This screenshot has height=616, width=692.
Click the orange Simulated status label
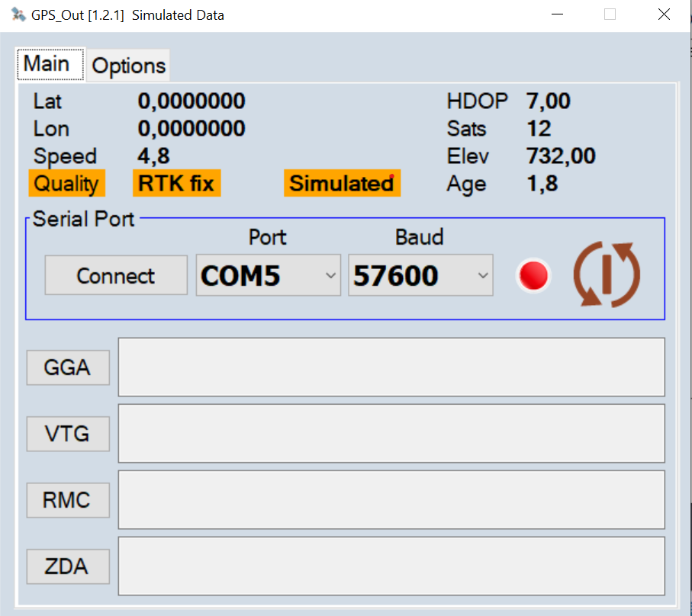pos(342,184)
